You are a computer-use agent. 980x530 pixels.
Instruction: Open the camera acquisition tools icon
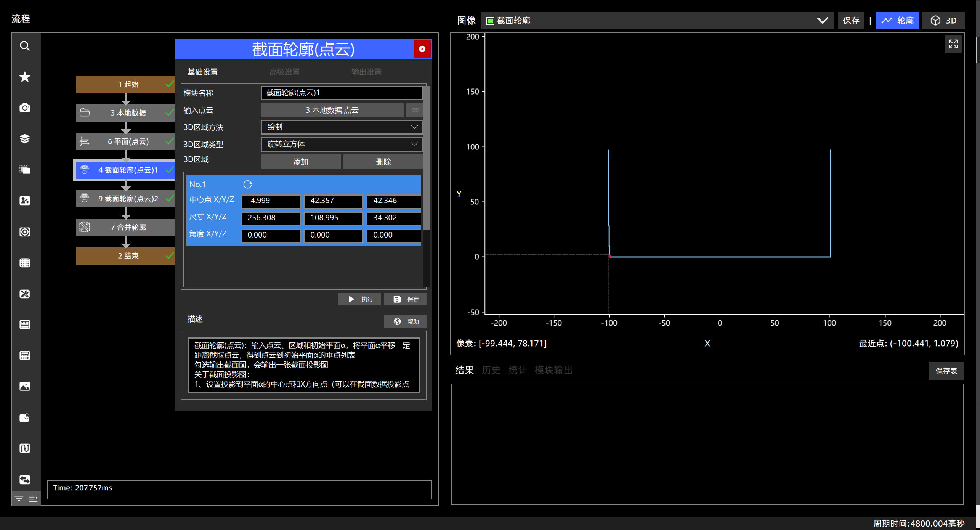pyautogui.click(x=25, y=108)
